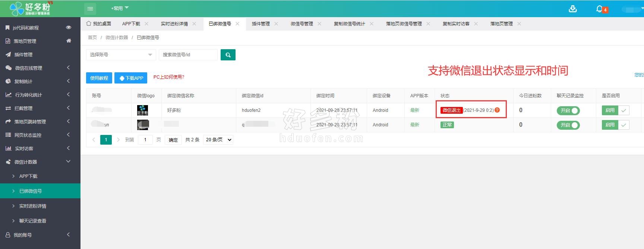Viewport: 644px width, 249px height.
Task: Click the pie chart icon for 复制统计
Action: [8, 81]
